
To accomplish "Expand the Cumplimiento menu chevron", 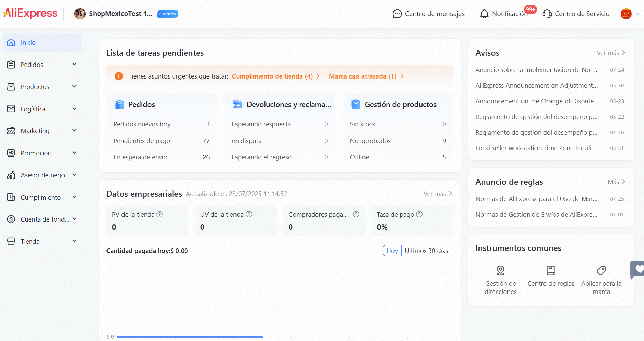I will tap(74, 197).
